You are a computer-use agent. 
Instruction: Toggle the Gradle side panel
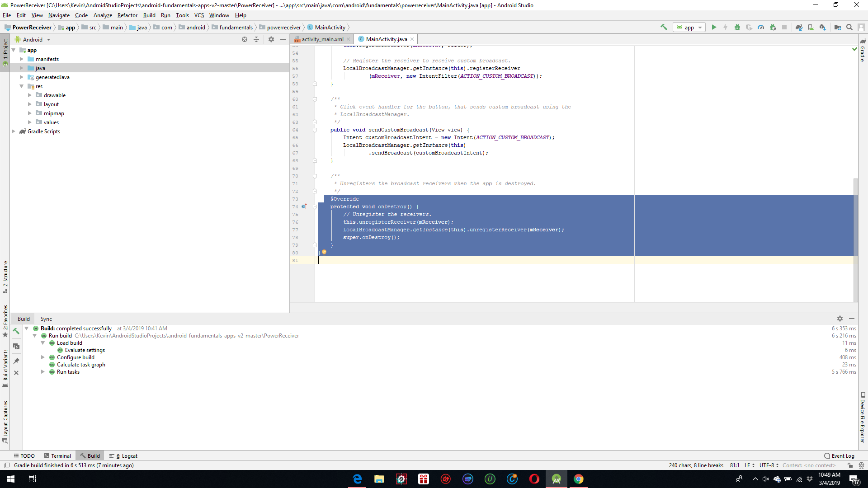(863, 51)
